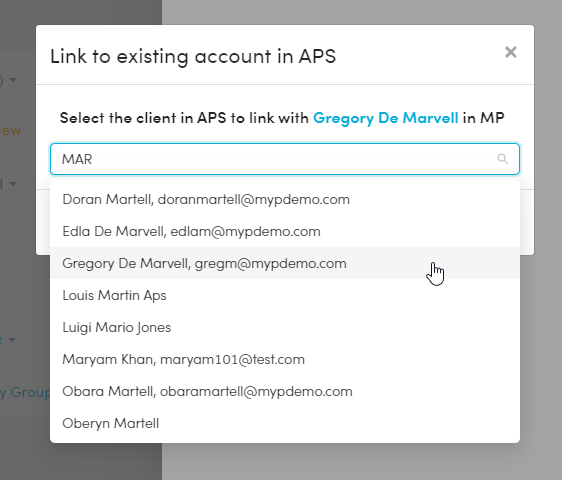Screen dimensions: 562x480
Task: Select Louis Martin Aps entry
Action: 285,295
